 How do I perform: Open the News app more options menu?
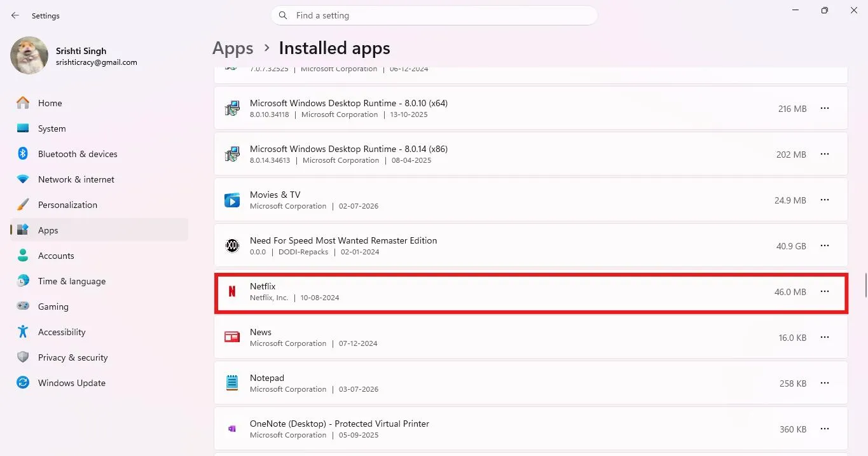point(825,337)
